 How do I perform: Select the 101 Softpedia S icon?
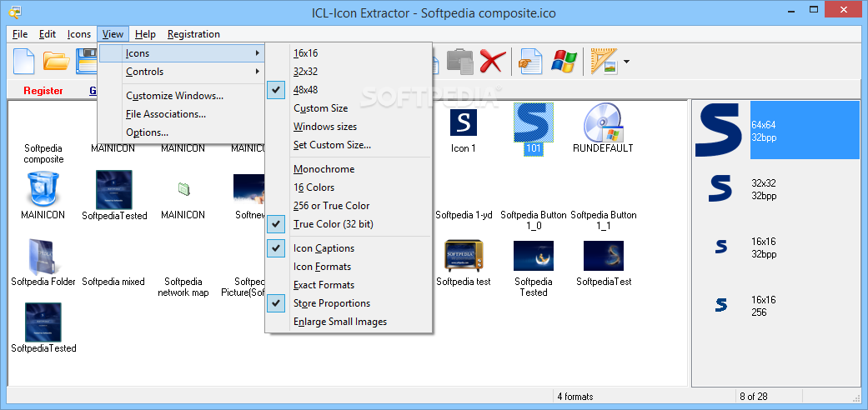tap(533, 122)
